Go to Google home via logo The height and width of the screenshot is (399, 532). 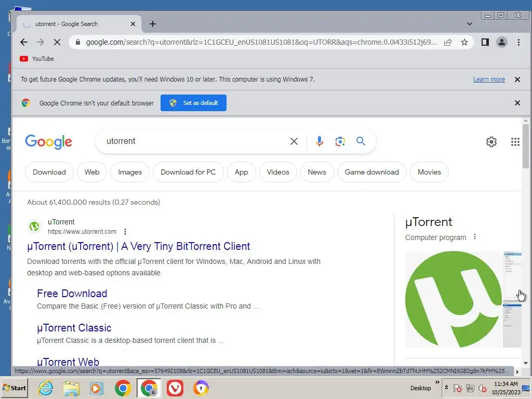tap(48, 141)
